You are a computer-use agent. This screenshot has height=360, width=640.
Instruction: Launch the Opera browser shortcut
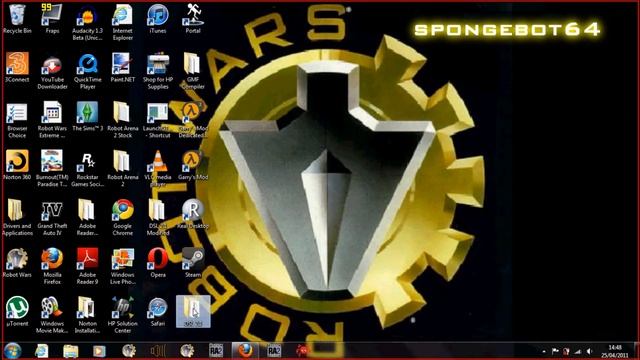point(158,263)
